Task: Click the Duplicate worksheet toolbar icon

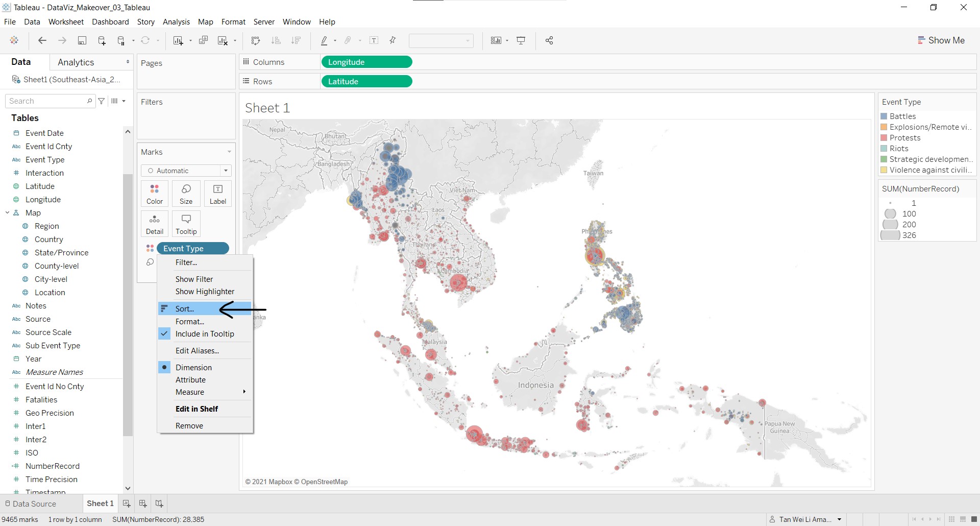Action: point(203,41)
